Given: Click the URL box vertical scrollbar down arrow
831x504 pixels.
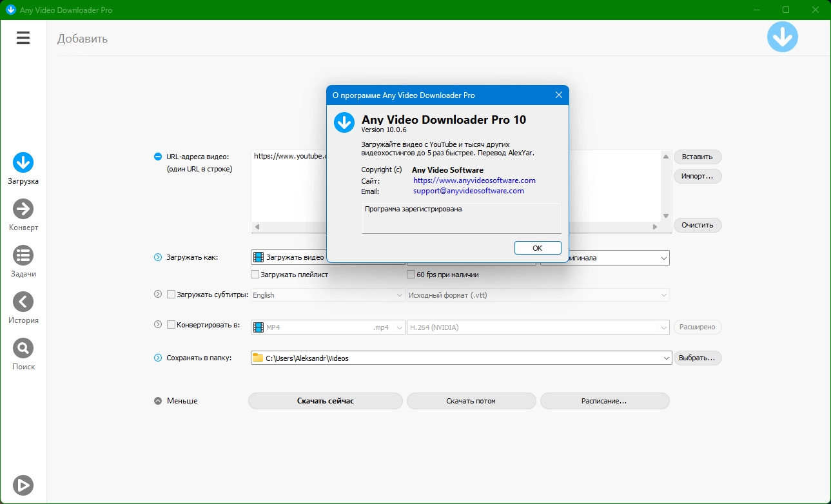Looking at the screenshot, I should (666, 216).
